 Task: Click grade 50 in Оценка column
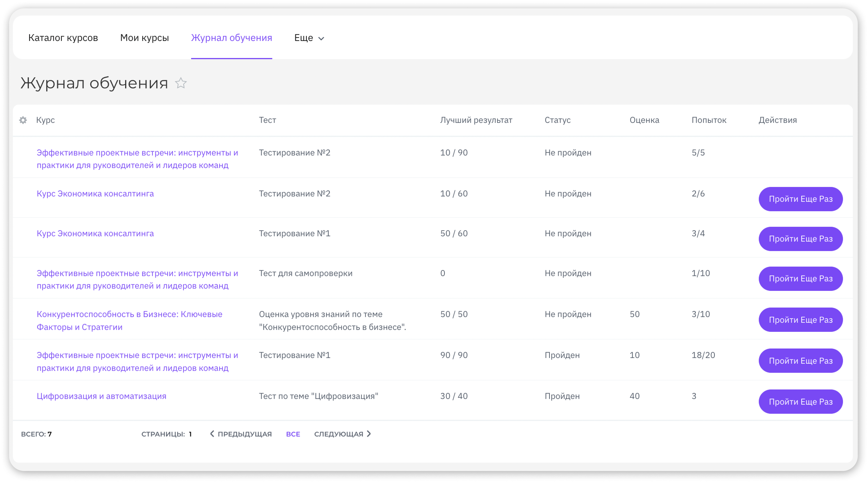(634, 314)
